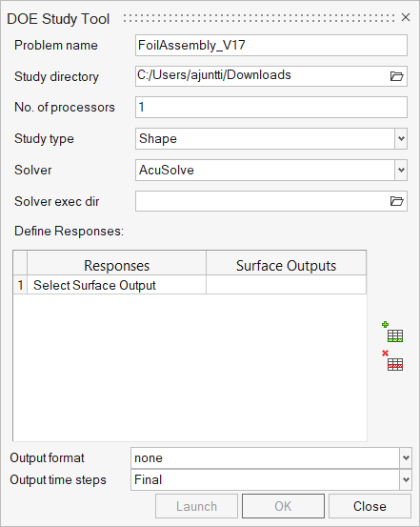Browse for Solver exec dir folder
420x527 pixels.
396,201
